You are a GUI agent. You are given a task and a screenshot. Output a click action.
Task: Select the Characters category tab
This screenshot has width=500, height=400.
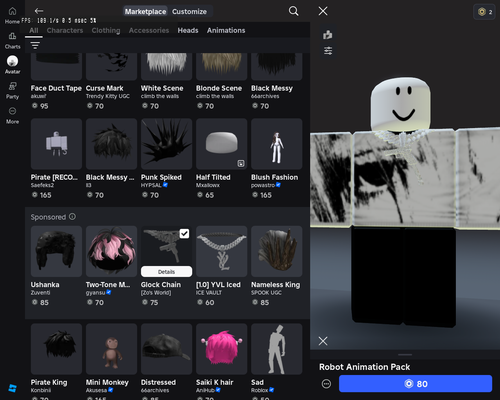click(65, 30)
